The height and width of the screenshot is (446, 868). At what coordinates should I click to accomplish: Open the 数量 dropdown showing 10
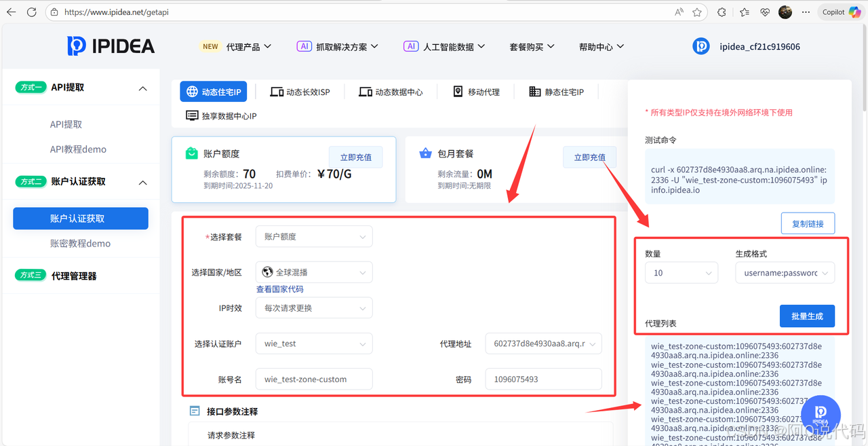(x=682, y=273)
